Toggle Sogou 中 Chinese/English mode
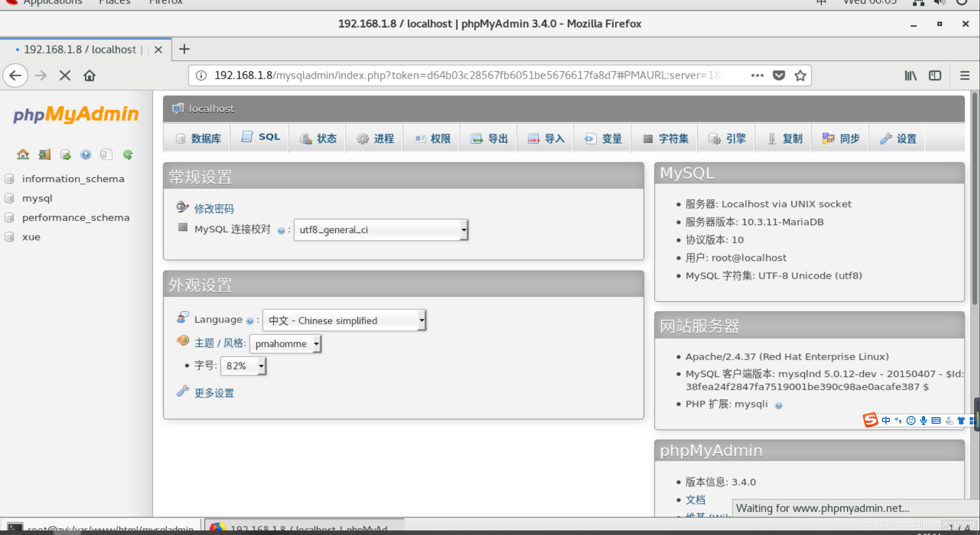 click(886, 420)
